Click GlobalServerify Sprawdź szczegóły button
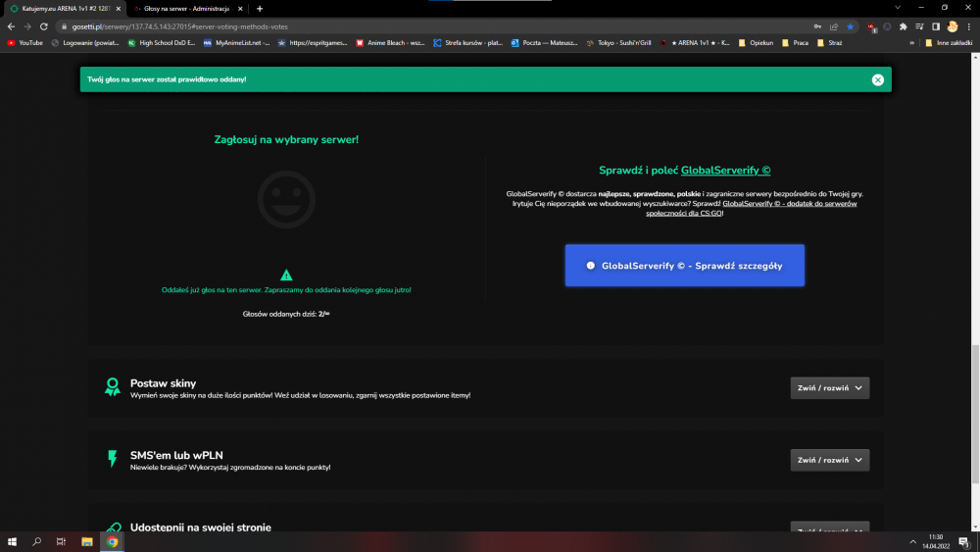980x552 pixels. coord(684,266)
